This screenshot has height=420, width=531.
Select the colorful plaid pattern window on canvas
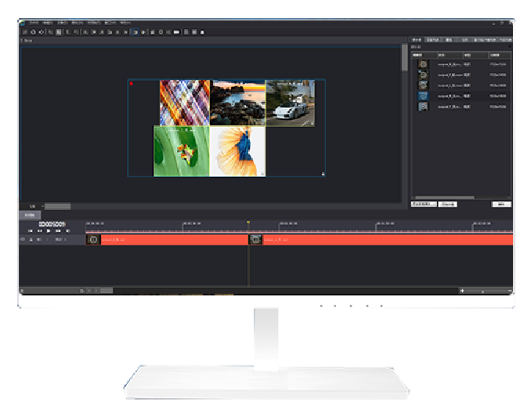pyautogui.click(x=185, y=103)
